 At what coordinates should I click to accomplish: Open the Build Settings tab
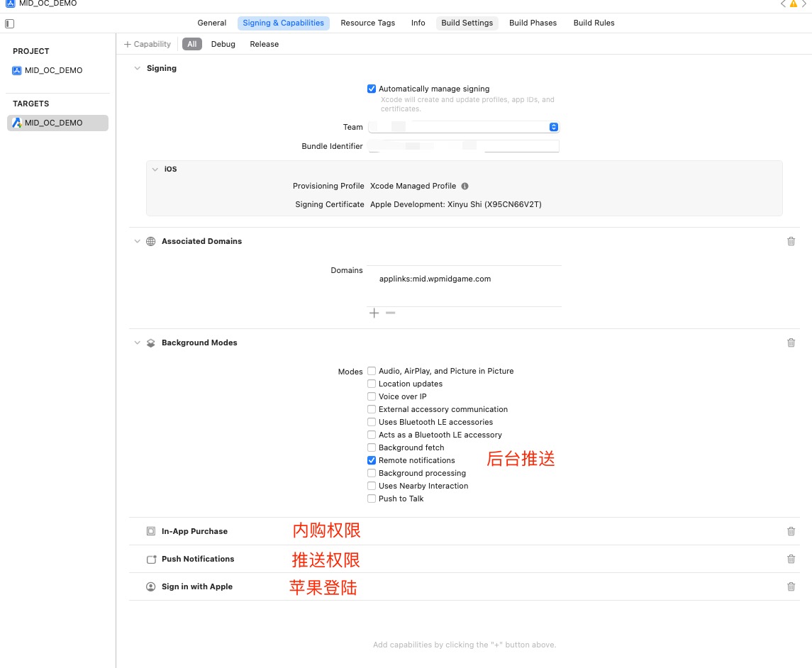point(467,23)
